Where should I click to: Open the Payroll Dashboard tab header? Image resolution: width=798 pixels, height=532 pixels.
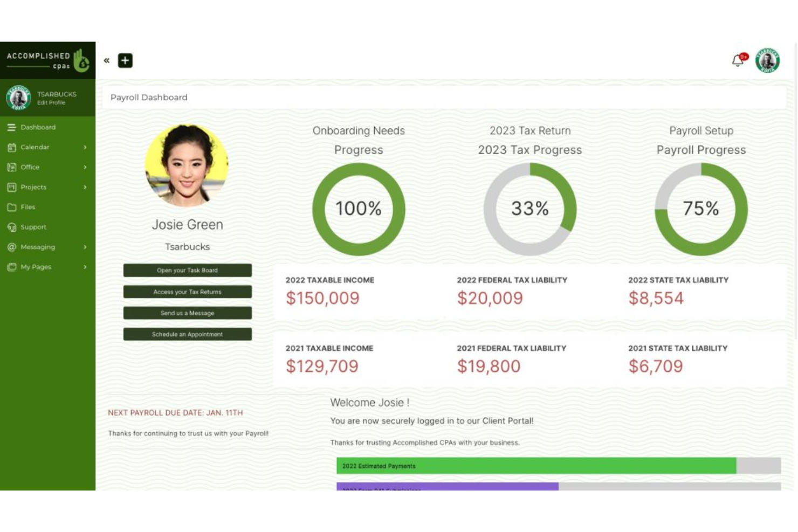(x=149, y=97)
